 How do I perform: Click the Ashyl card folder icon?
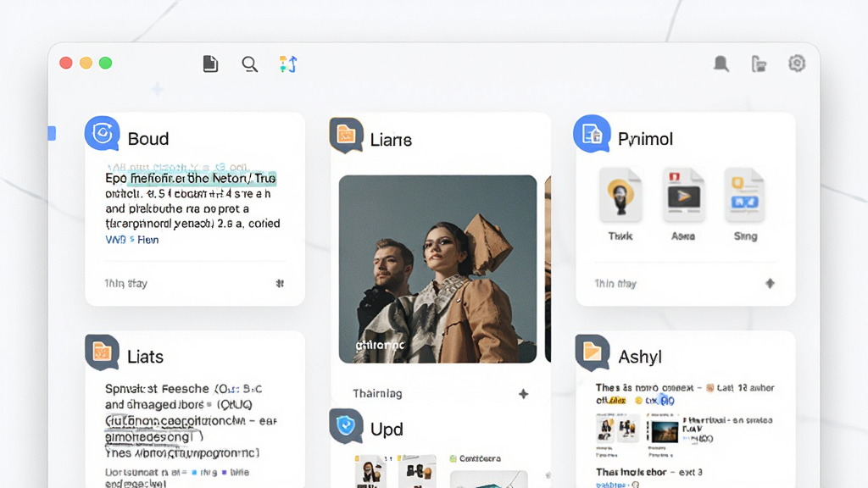coord(593,352)
